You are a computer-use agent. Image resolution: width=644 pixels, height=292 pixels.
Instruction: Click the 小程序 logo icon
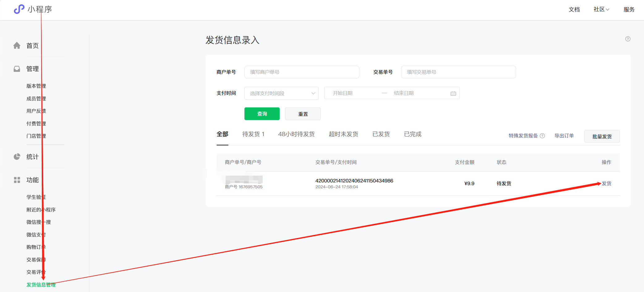click(19, 9)
